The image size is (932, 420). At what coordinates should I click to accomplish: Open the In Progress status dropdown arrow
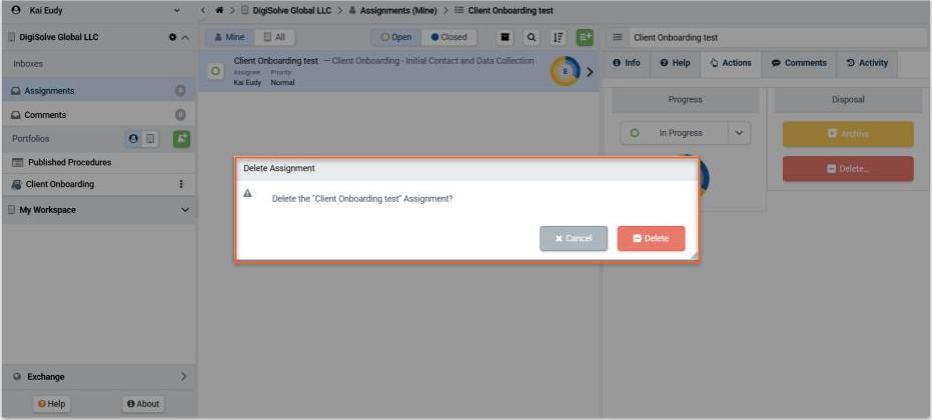[x=739, y=133]
